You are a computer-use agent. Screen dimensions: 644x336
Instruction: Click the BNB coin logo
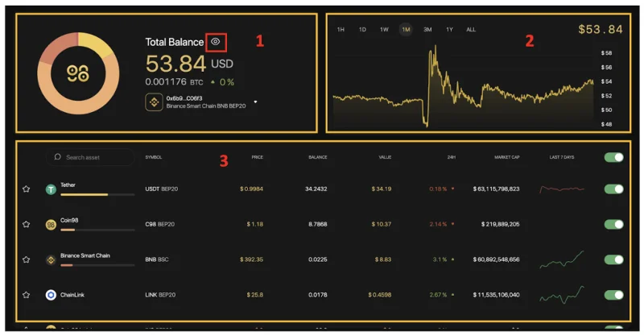coord(51,260)
